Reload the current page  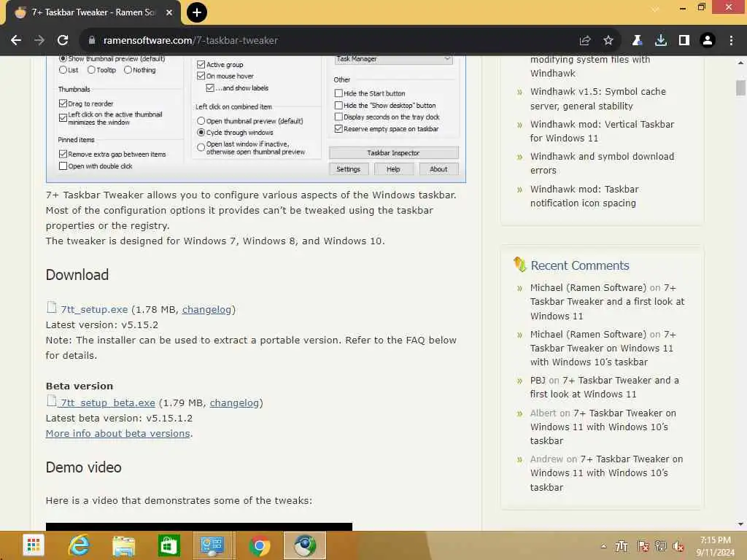click(x=63, y=41)
